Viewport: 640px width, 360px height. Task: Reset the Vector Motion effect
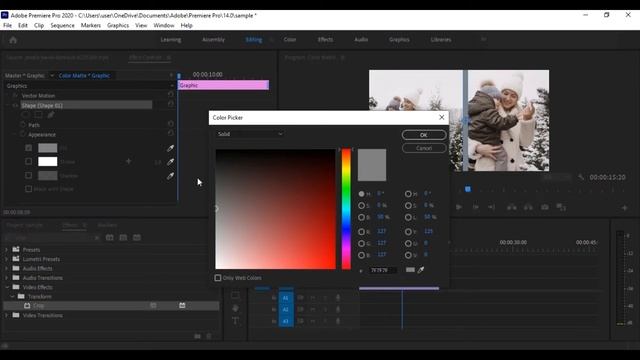tap(171, 95)
